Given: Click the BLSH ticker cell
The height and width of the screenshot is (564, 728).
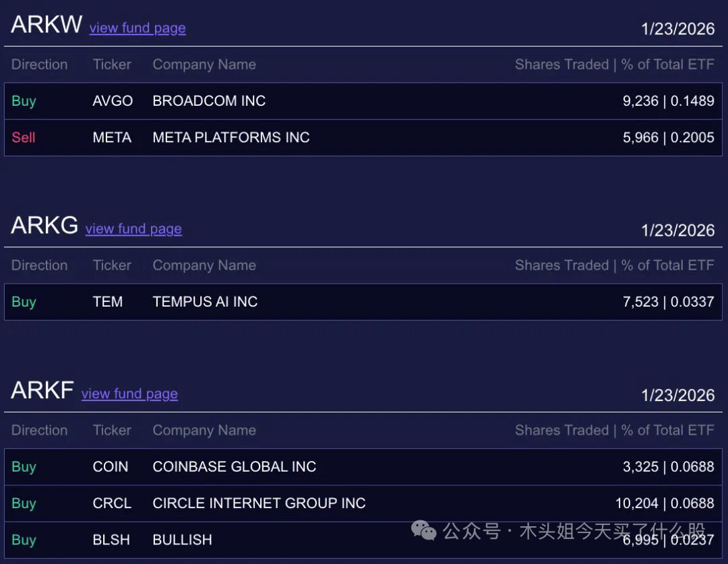Looking at the screenshot, I should (111, 540).
